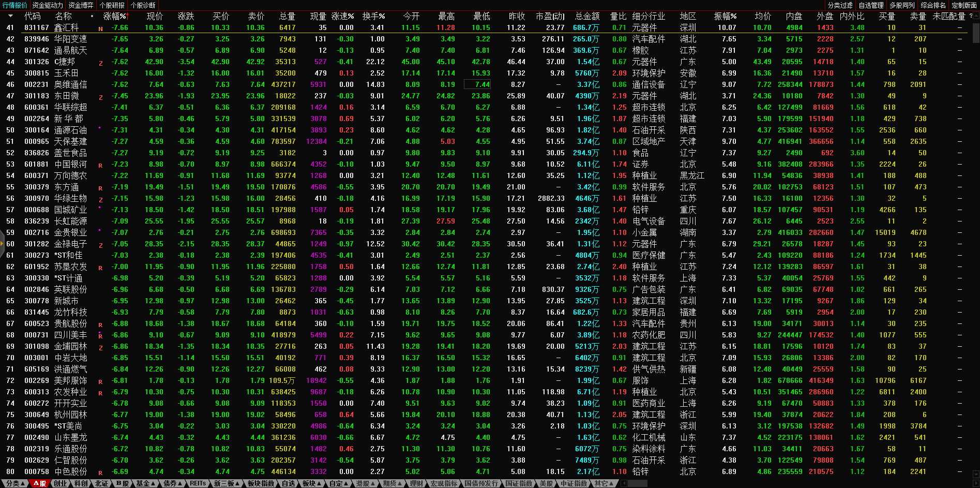
Task: Click the R marker beside 中国银河
Action: 100,166
